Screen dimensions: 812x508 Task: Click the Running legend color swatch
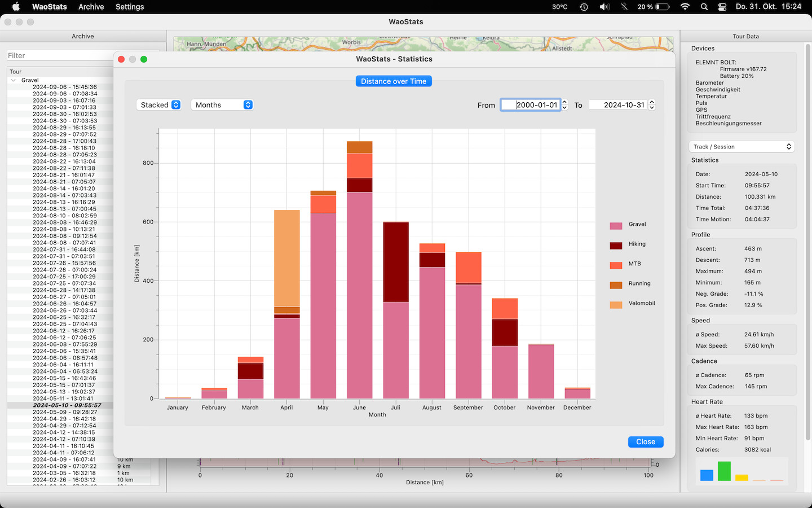point(616,284)
